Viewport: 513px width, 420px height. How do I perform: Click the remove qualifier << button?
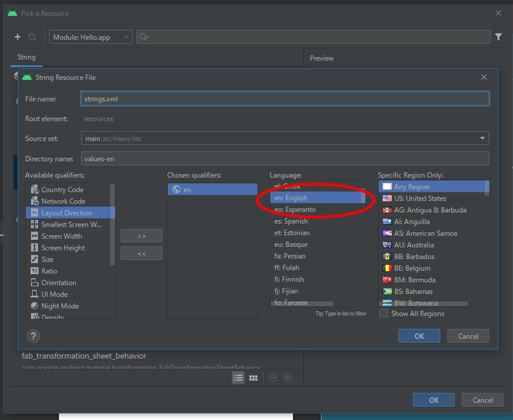(141, 253)
